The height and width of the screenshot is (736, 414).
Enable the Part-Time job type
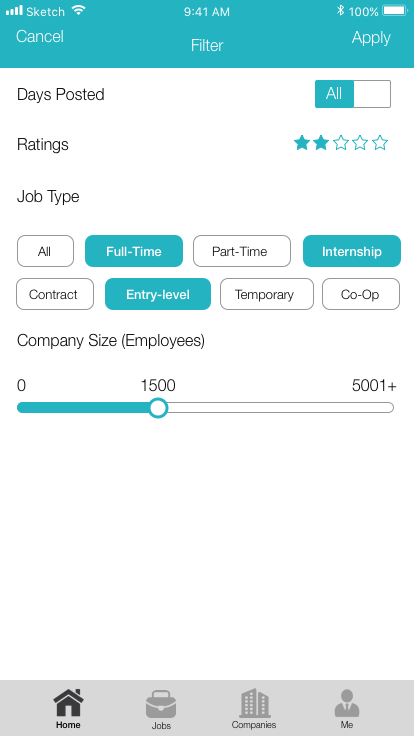(242, 251)
